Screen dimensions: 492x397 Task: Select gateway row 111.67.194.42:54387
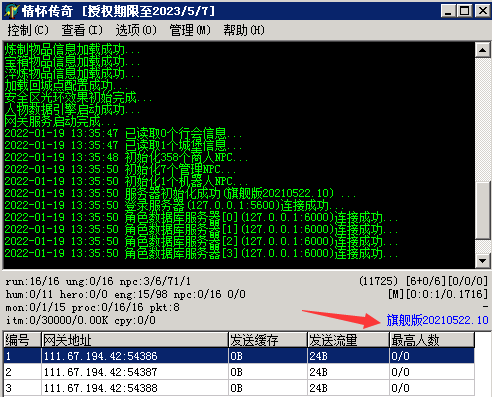pos(239,372)
